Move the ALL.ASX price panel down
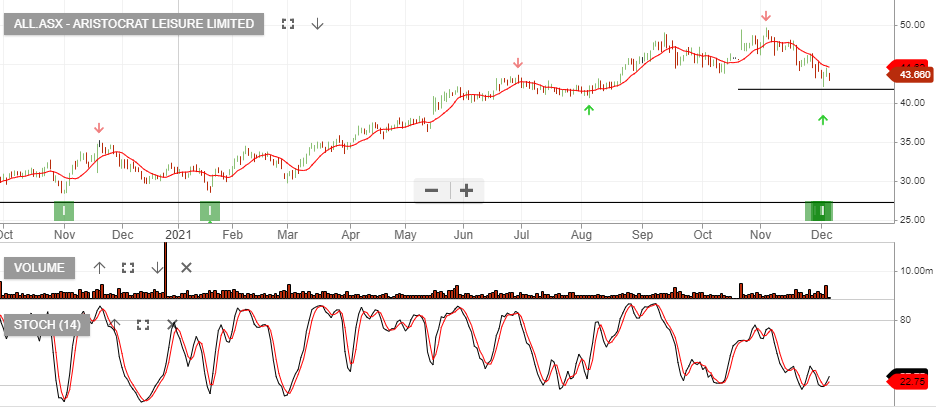This screenshot has height=407, width=936. [x=318, y=24]
